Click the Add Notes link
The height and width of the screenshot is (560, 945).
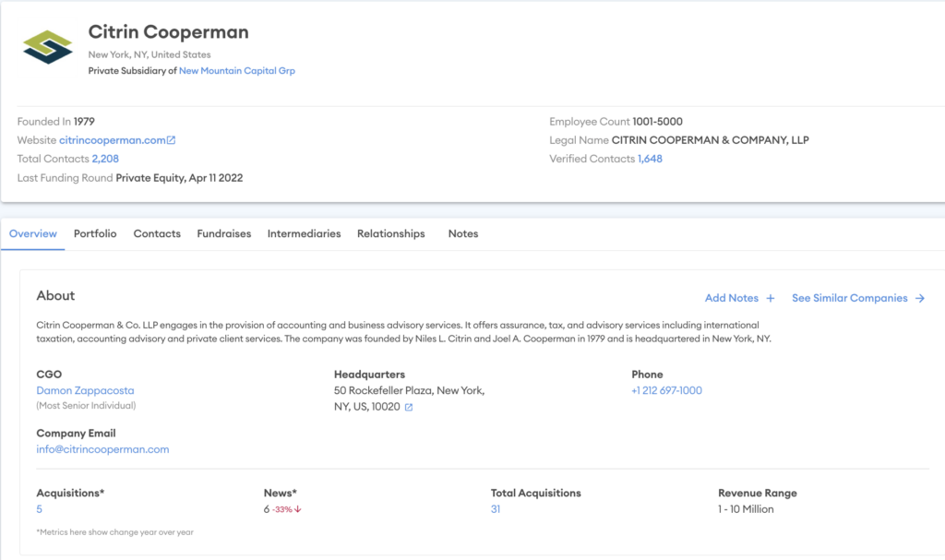[732, 298]
